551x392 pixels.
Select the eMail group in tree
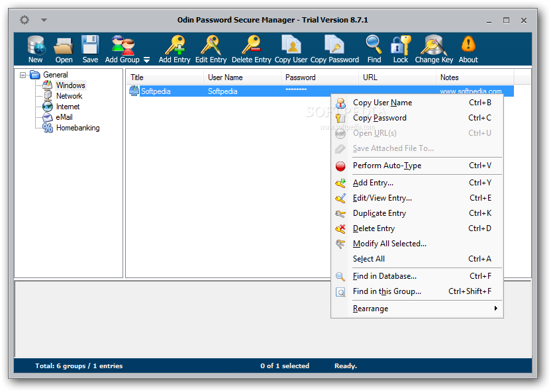click(x=64, y=117)
